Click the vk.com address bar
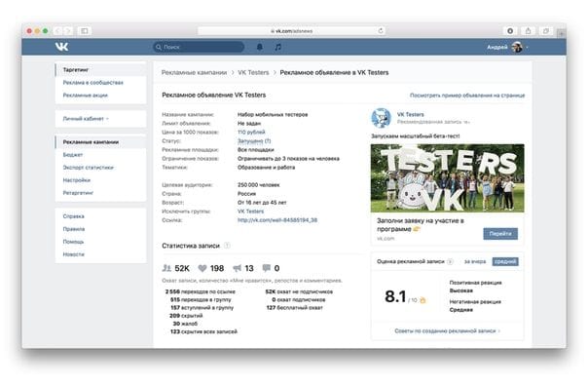This screenshot has width=588, height=386. click(x=292, y=31)
